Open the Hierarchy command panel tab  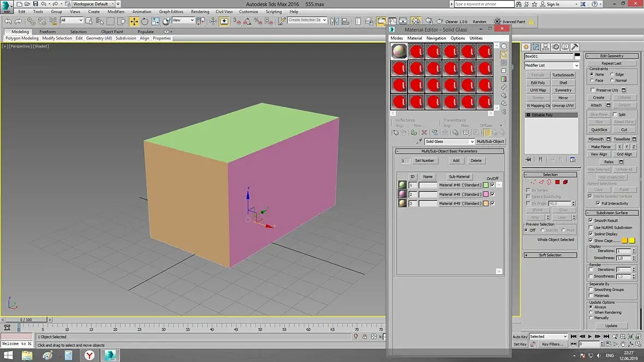click(x=545, y=47)
